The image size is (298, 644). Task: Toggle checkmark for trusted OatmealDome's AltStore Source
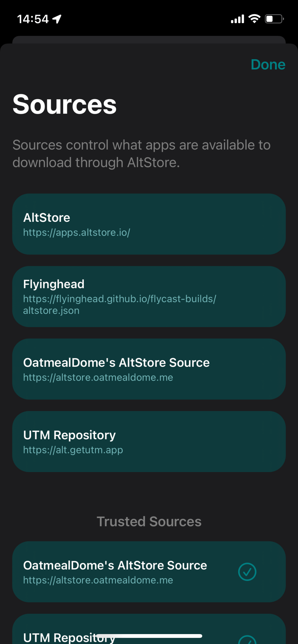coord(247,572)
